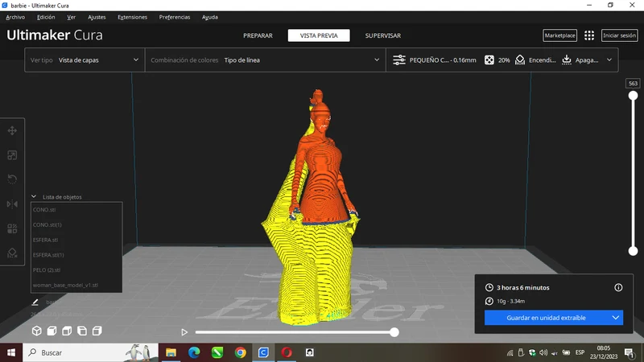The image size is (644, 362).
Task: Collapse the Lista de objetos panel
Action: point(34,196)
